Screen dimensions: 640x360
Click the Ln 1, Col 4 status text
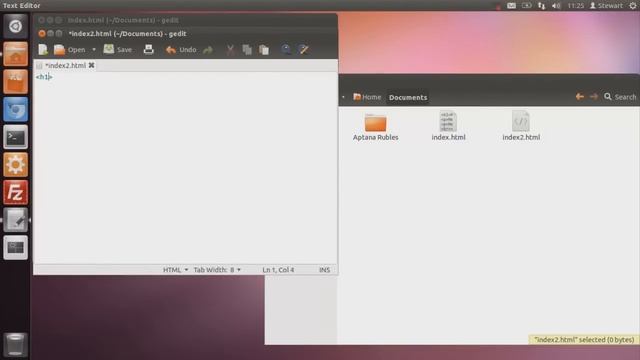[x=278, y=270]
